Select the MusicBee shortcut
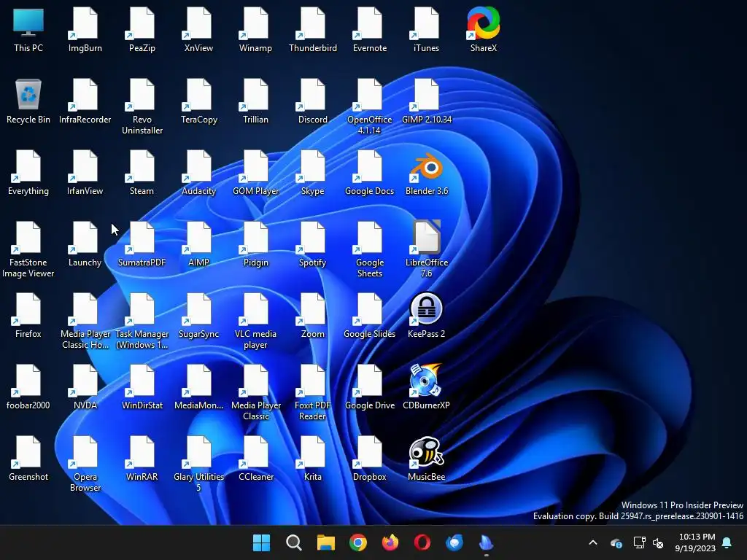The width and height of the screenshot is (747, 560). pos(426,458)
